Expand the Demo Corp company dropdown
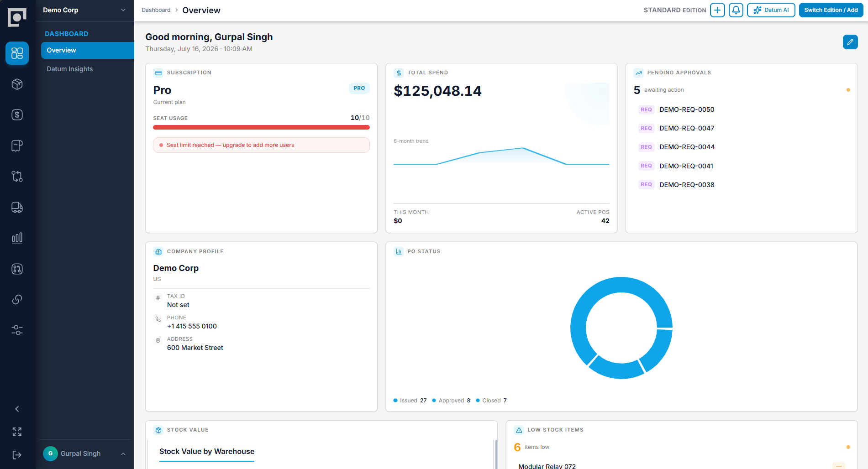Viewport: 868px width, 469px height. [84, 10]
